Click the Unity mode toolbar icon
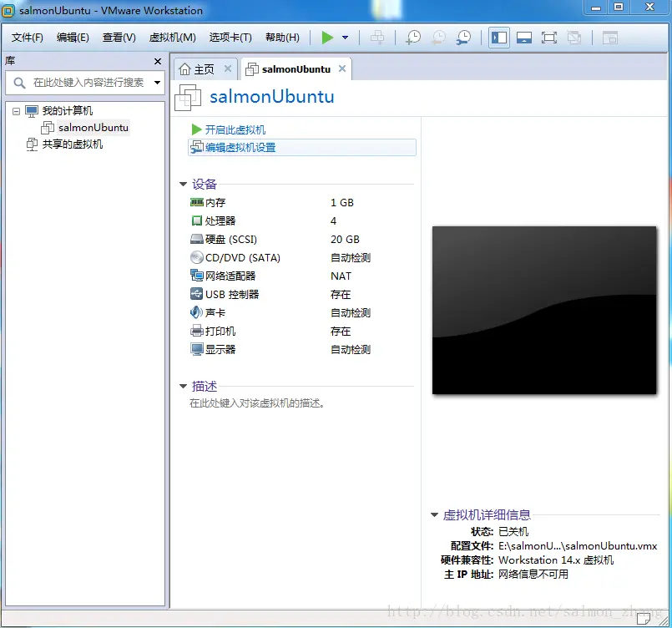Screen dimensions: 672x628 (573, 38)
